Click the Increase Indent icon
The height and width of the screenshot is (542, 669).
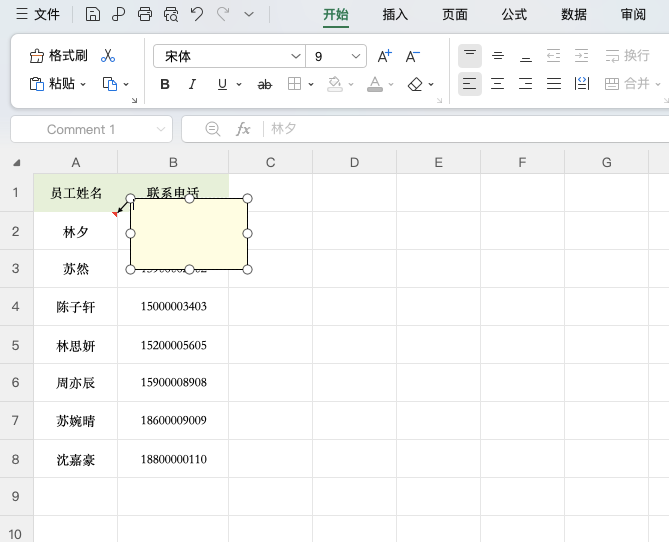582,55
